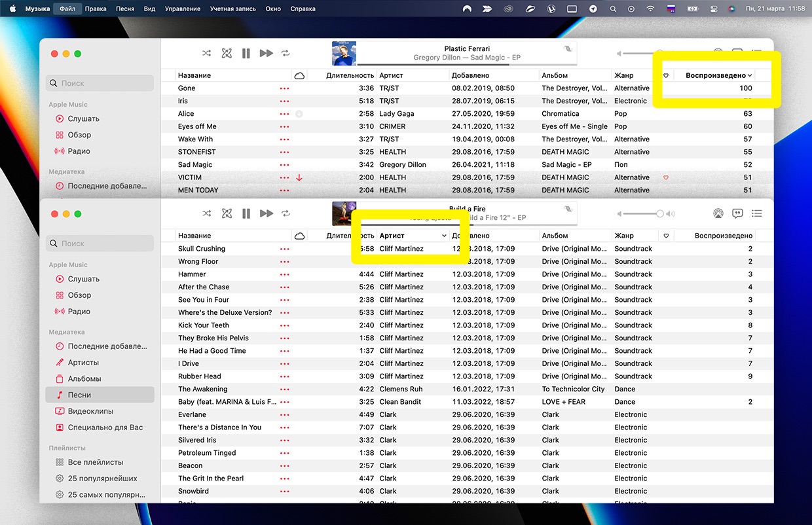Seek within Plastic Ferrari playback progress bar
The width and height of the screenshot is (812, 525).
(x=467, y=65)
